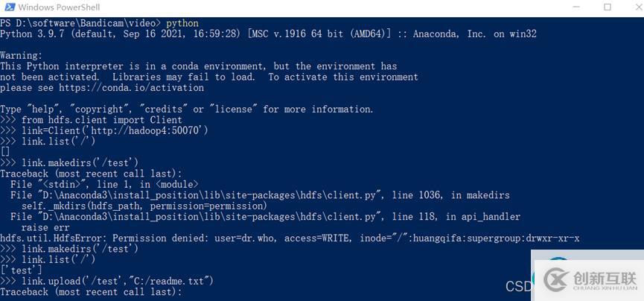This screenshot has width=644, height=301.
Task: Click the Python 3.9.7 version line
Action: [x=268, y=34]
